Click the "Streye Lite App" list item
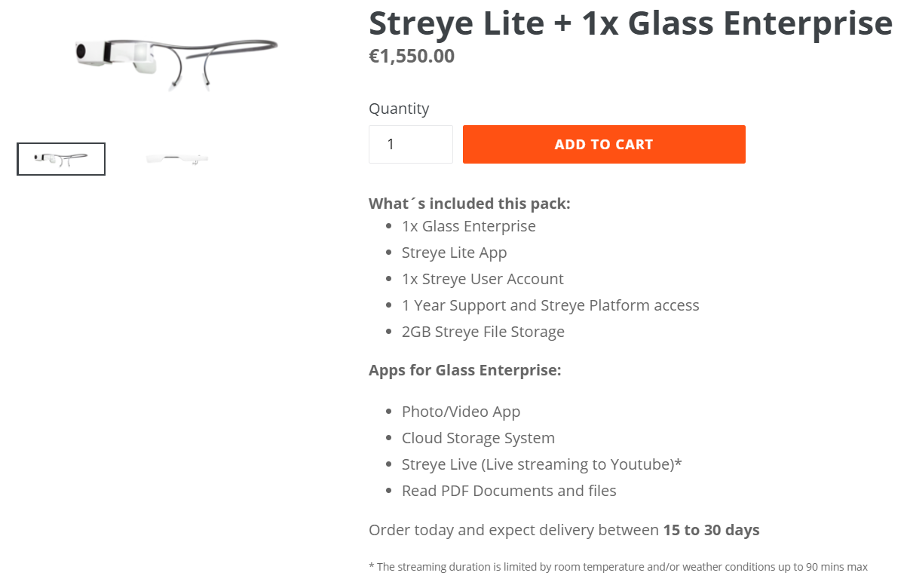The height and width of the screenshot is (588, 907). [x=455, y=253]
